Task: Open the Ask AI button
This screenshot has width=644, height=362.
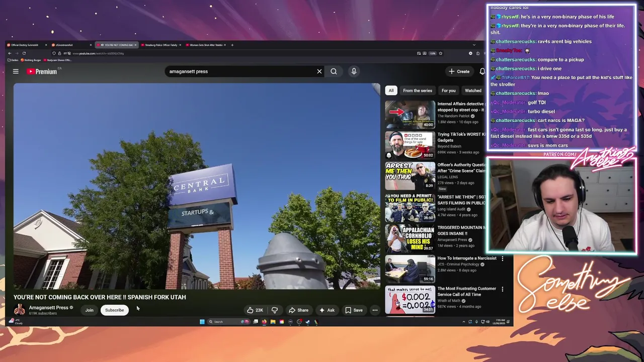Action: pyautogui.click(x=327, y=310)
